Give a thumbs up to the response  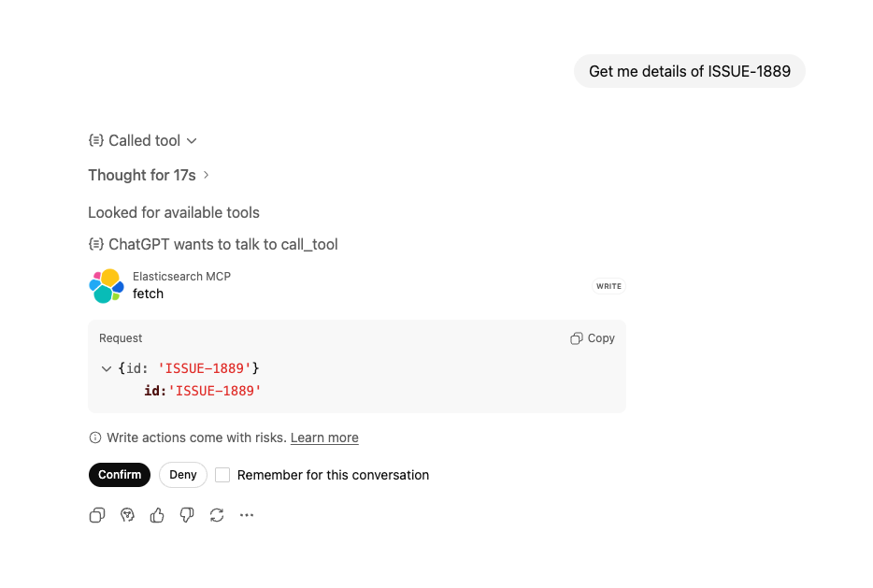pos(156,515)
